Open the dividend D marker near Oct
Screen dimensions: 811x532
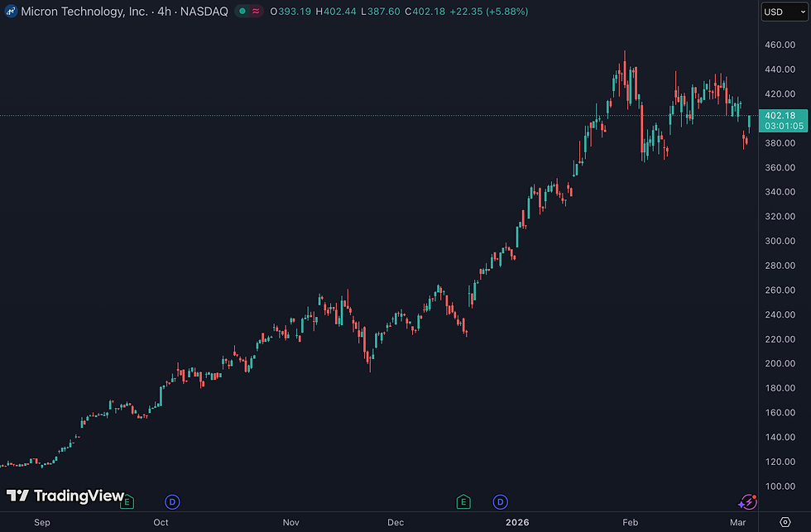click(172, 502)
